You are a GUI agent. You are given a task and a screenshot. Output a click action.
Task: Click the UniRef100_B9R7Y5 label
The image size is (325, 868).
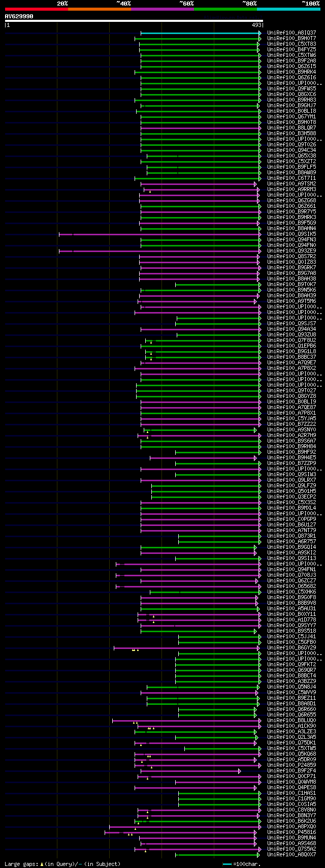pyautogui.click(x=291, y=212)
